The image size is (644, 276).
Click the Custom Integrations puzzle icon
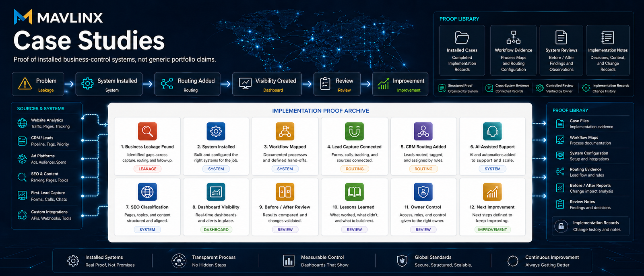coord(22,215)
